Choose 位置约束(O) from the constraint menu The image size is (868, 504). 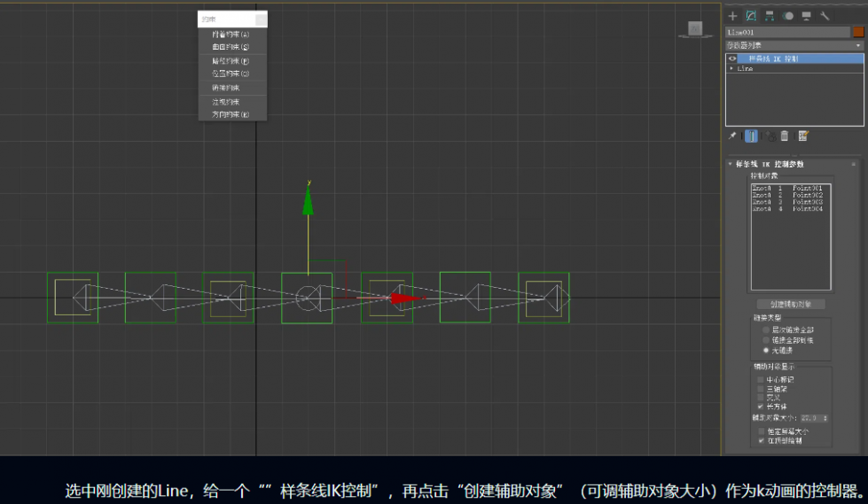click(231, 74)
